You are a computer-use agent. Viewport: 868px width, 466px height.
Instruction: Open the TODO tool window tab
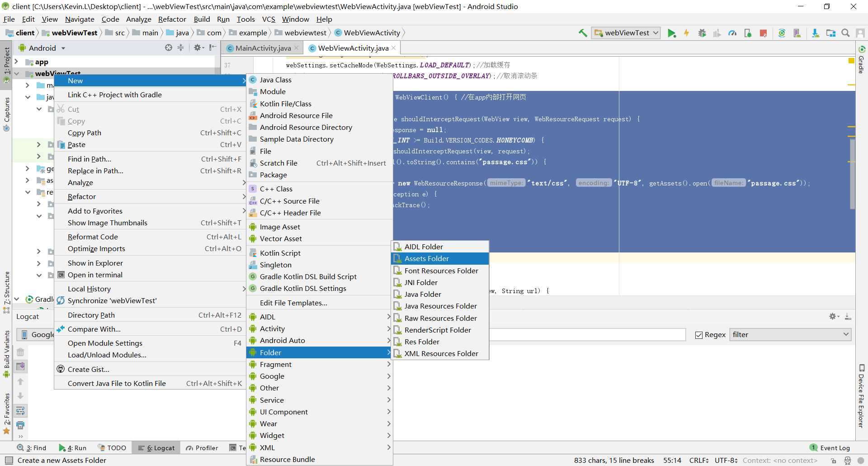tap(111, 448)
